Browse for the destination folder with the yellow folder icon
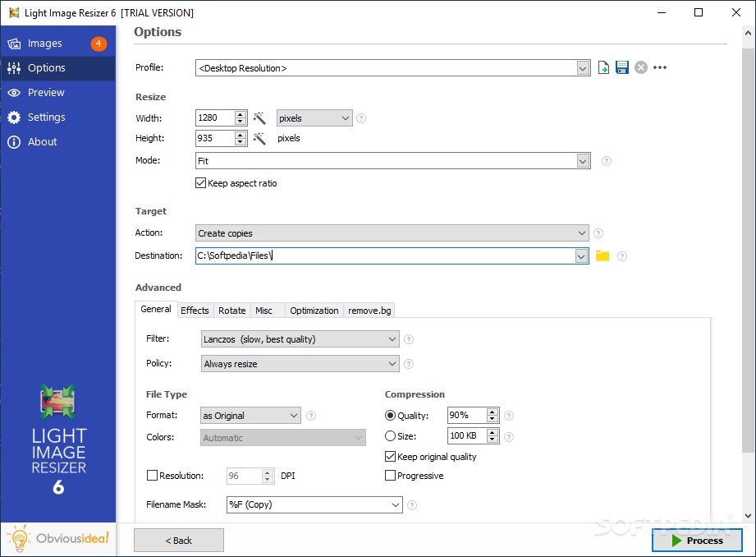This screenshot has width=756, height=557. [x=603, y=255]
